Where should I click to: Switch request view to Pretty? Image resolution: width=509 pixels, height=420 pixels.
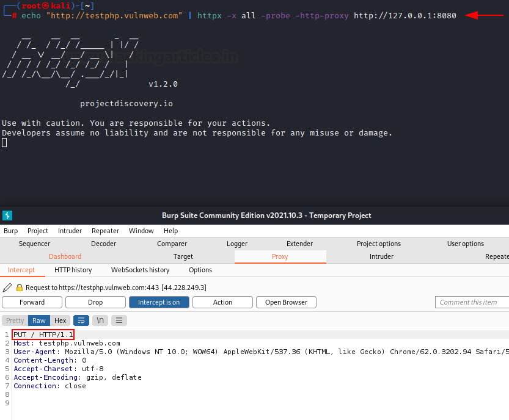15,320
